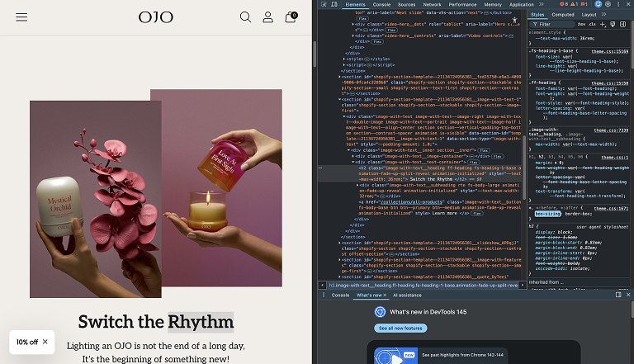
Task: Switch to the Elements tab
Action: click(355, 4)
